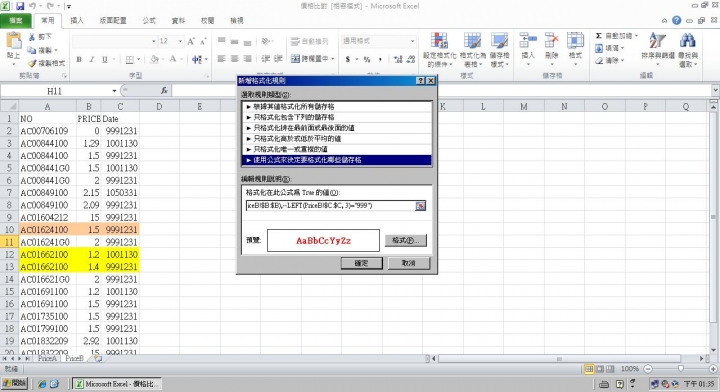This screenshot has height=392, width=720.
Task: Switch to the Review ribbon tab
Action: [x=208, y=21]
